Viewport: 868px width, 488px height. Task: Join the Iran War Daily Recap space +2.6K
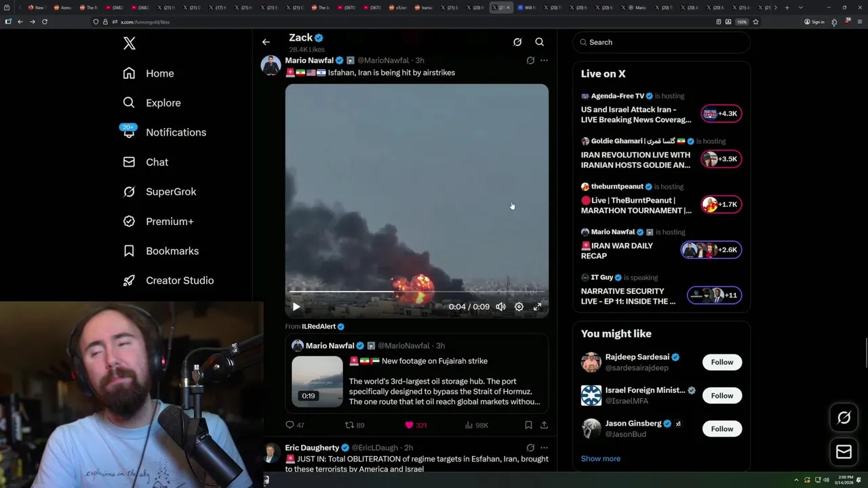click(x=711, y=250)
